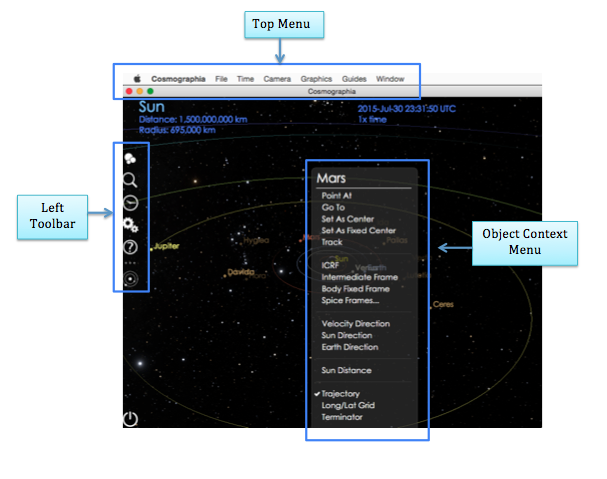Click the magnifying glass search icon
This screenshot has width=607, height=479.
click(x=130, y=180)
